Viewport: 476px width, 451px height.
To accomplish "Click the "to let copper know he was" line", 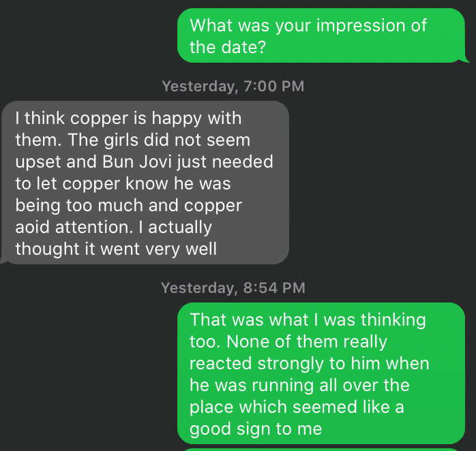I will 123,184.
